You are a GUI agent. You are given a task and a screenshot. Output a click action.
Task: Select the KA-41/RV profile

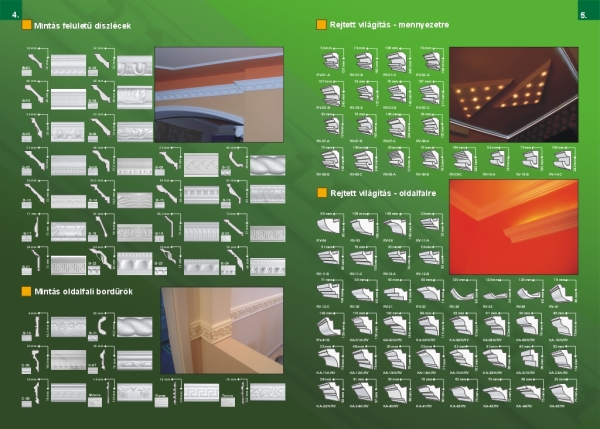point(430,392)
